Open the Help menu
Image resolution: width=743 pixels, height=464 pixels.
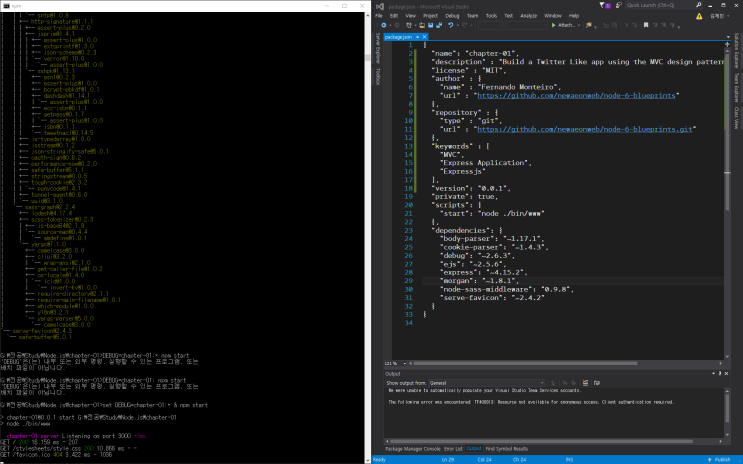coord(574,16)
